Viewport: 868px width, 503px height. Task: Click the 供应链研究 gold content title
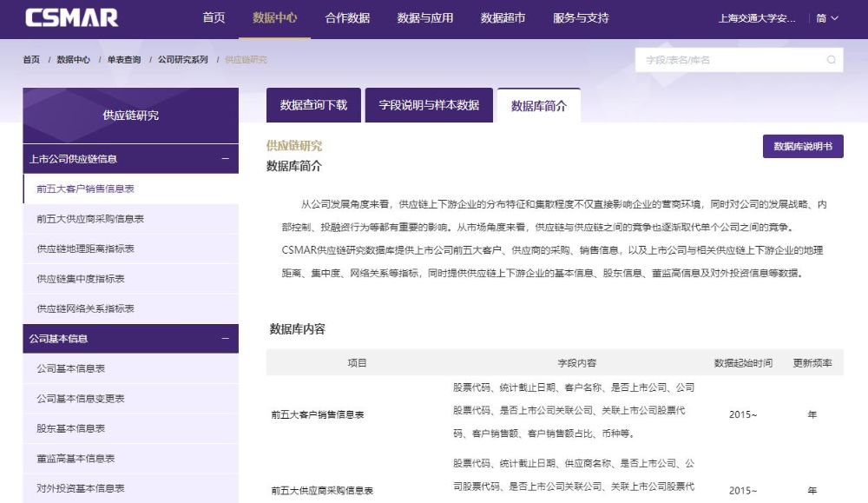(x=294, y=146)
